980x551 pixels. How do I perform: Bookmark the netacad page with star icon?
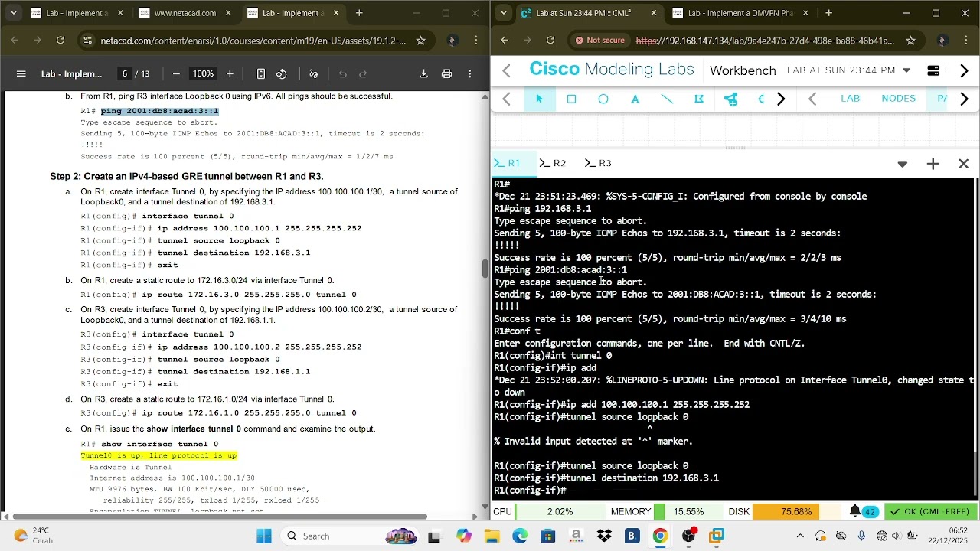pyautogui.click(x=420, y=41)
